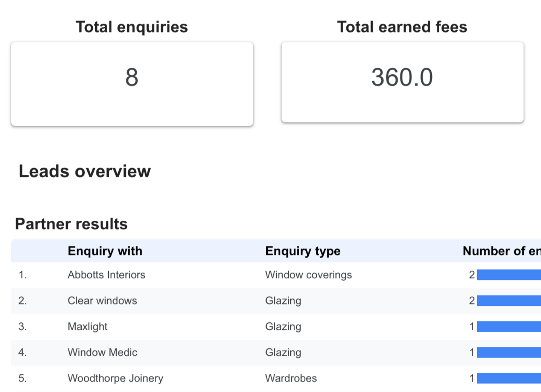Click enquiry count 1 for Window Medic

click(472, 353)
